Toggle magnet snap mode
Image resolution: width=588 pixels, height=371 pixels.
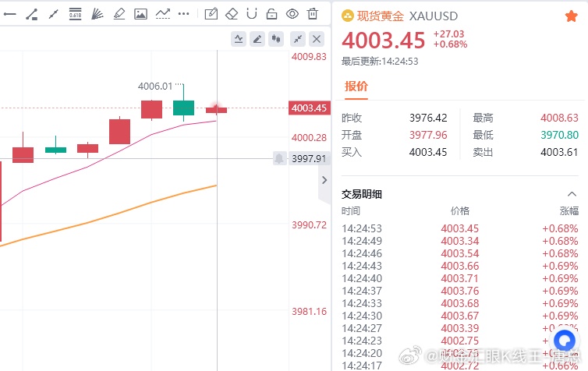coord(252,14)
